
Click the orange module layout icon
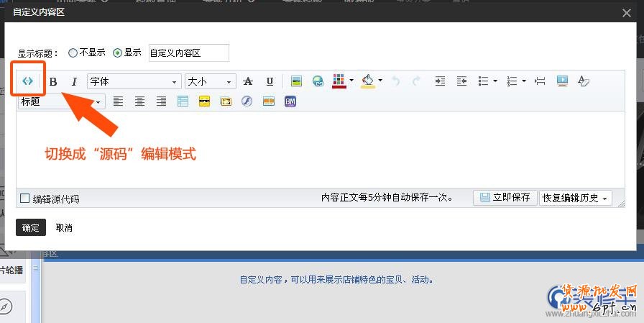(x=269, y=101)
